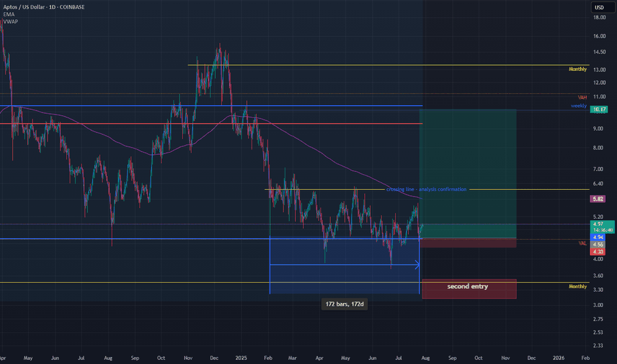Viewport: 617px width, 364px height.
Task: Open the USD currency selector
Action: coord(599,7)
